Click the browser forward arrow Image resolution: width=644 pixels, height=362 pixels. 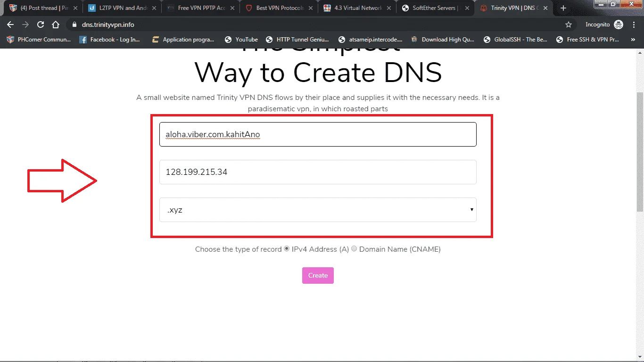(x=25, y=25)
